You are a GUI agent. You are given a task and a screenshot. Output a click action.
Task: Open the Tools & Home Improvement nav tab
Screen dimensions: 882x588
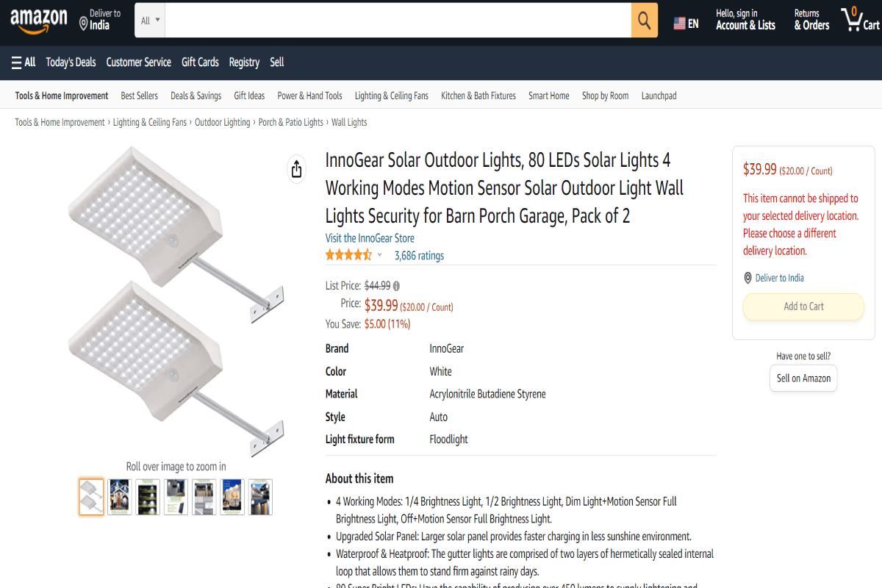(62, 96)
